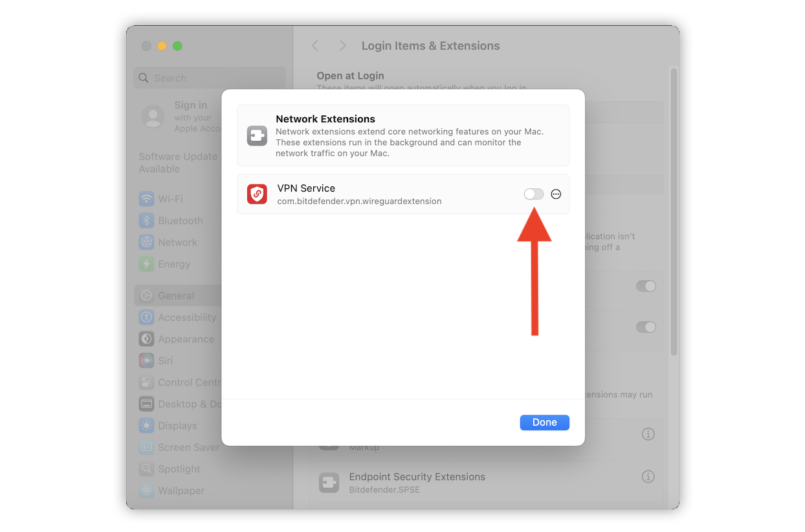The height and width of the screenshot is (532, 805).
Task: Go back with the left chevron
Action: (315, 45)
